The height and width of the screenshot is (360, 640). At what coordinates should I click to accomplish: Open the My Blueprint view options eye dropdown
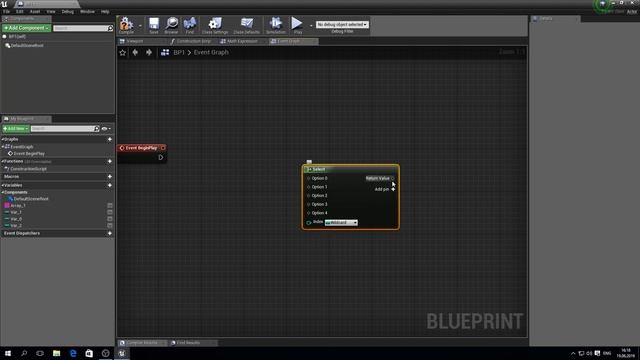106,129
